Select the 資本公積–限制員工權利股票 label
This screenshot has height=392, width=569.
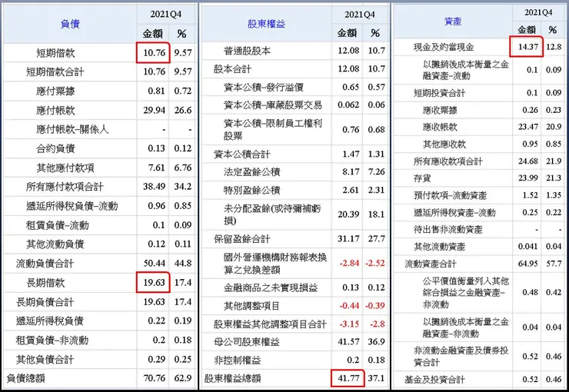(x=273, y=129)
